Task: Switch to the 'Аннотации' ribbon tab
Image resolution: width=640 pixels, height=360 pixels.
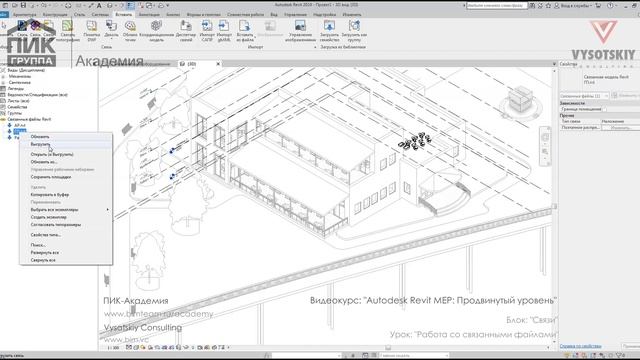Action: point(149,15)
